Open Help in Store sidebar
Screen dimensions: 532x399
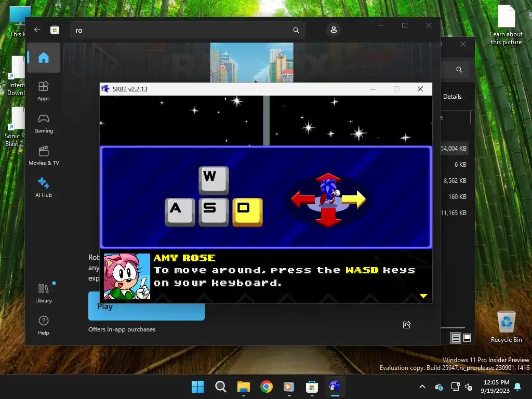(44, 325)
